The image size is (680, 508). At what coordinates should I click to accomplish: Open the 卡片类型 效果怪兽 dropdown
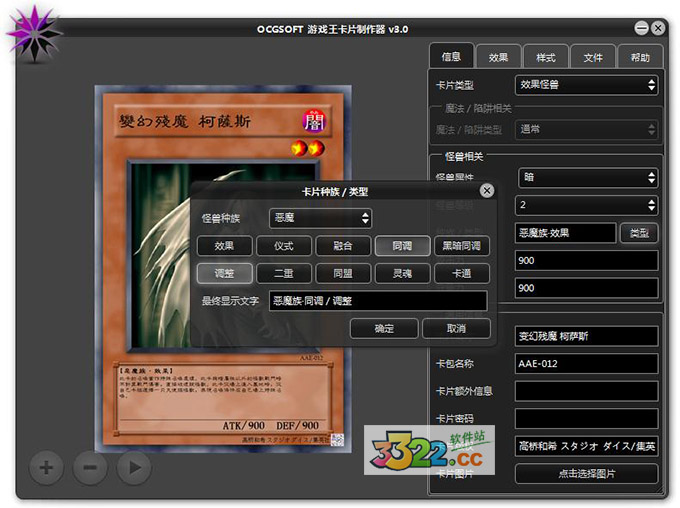[x=586, y=85]
